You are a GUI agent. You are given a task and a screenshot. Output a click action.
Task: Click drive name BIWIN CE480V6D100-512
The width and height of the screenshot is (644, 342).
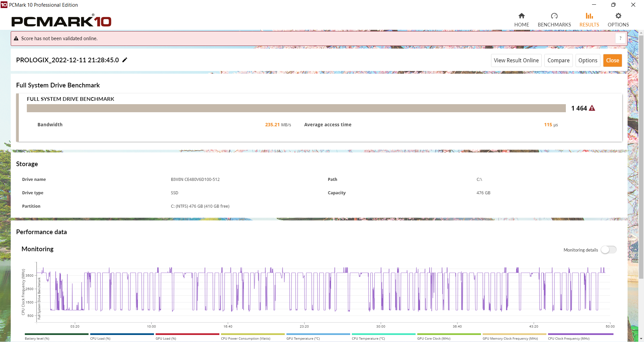click(x=195, y=180)
